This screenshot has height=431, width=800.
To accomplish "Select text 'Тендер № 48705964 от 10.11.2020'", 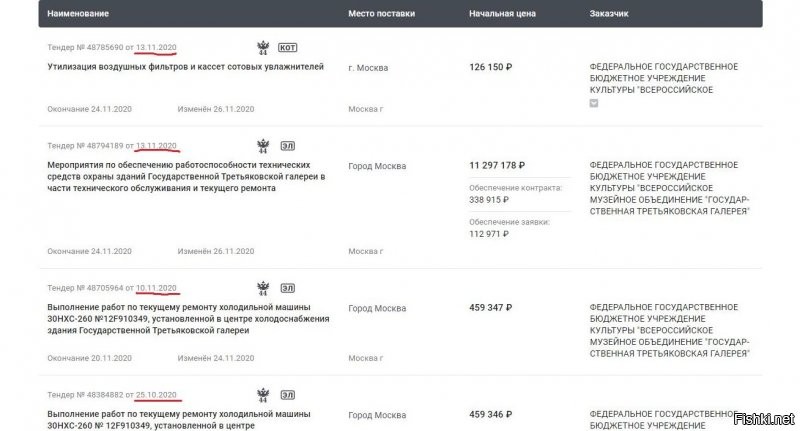I will coord(112,288).
